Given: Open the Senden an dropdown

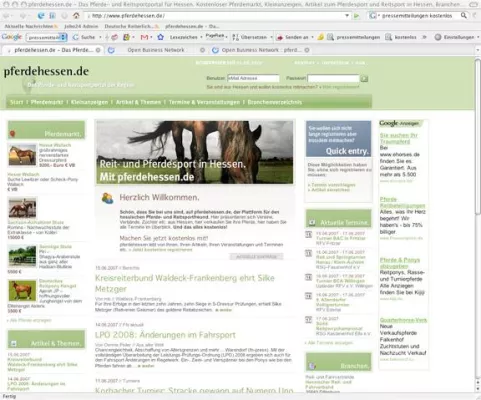Looking at the screenshot, I should [312, 37].
